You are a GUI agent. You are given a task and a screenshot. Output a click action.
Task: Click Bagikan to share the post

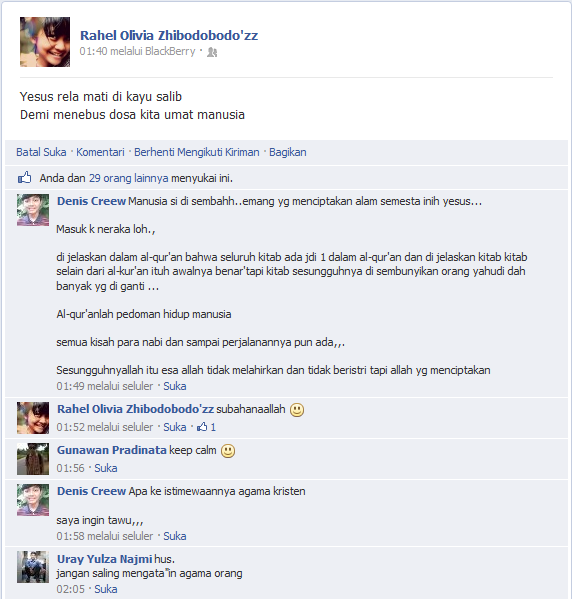point(288,152)
